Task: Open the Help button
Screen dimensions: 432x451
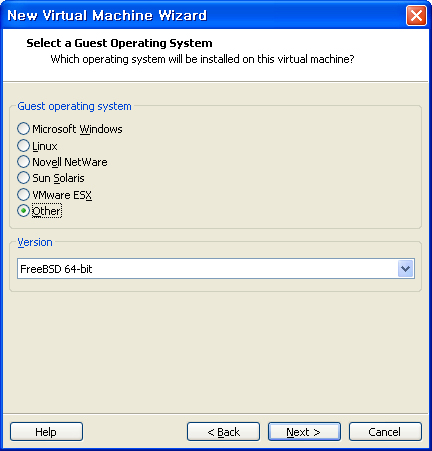Action: 46,432
